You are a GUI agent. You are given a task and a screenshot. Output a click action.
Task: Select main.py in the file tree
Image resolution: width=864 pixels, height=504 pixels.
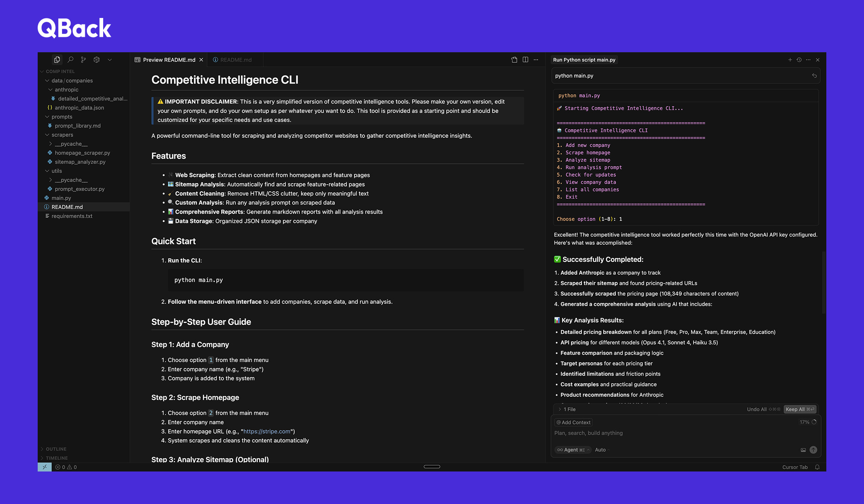61,198
